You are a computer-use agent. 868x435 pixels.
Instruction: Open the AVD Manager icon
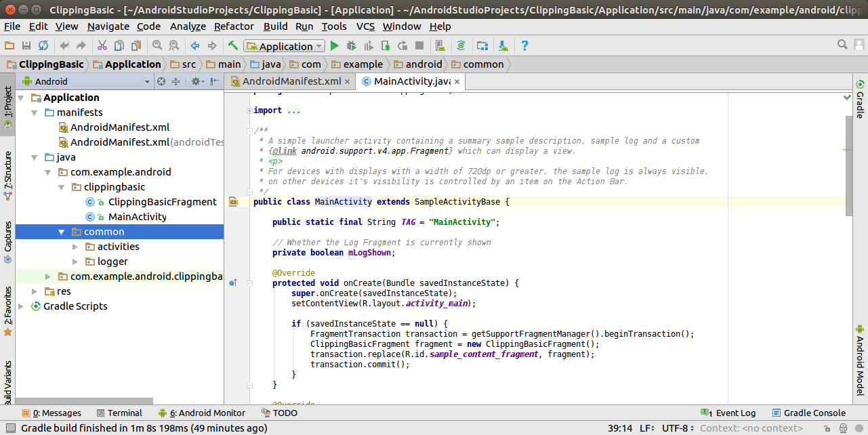coord(440,45)
